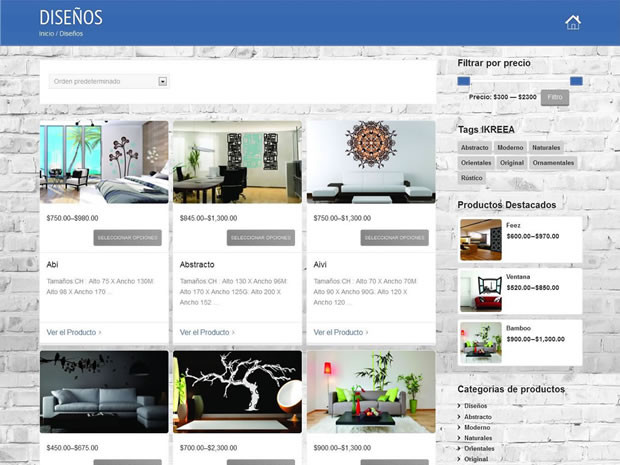Open the Ventana featured product thumbnail
This screenshot has width=620, height=465.
pos(481,291)
